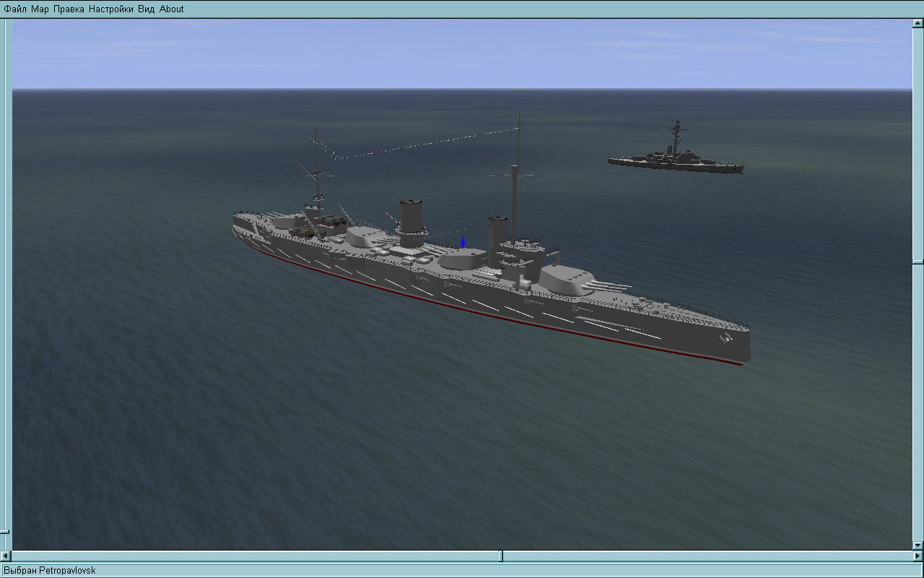Open the Правка menu
The width and height of the screenshot is (924, 578).
(x=69, y=9)
